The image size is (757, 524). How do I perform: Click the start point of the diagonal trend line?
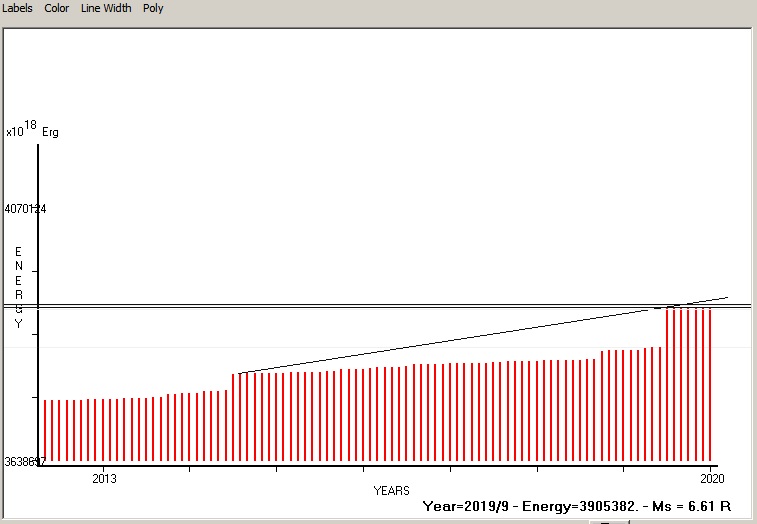[x=240, y=373]
